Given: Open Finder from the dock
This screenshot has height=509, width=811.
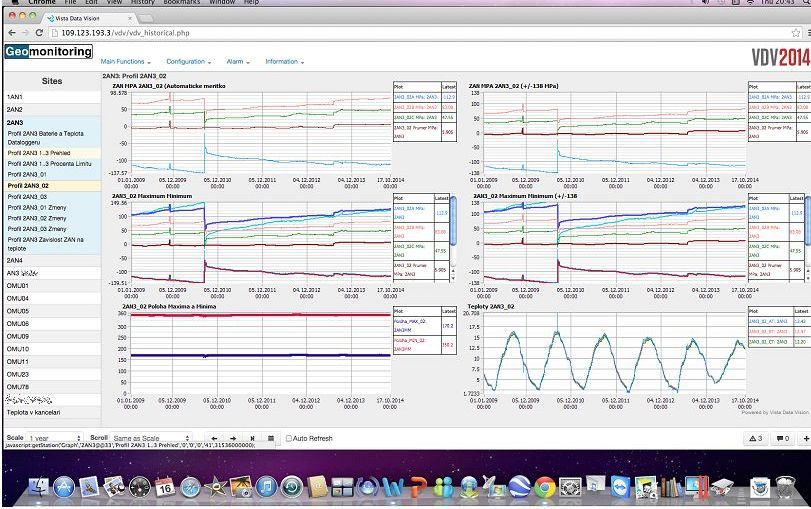Looking at the screenshot, I should [39, 487].
